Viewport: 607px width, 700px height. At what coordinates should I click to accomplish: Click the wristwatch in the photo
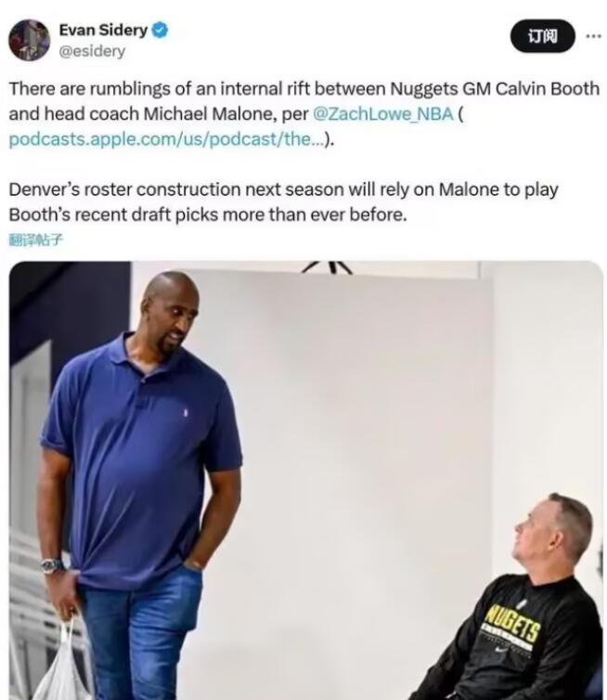pyautogui.click(x=52, y=565)
